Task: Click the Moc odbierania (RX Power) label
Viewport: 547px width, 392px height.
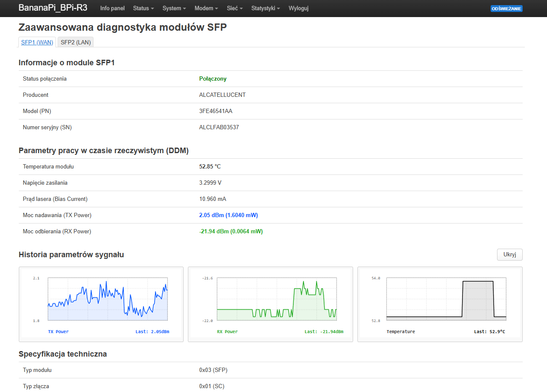Action: click(57, 232)
